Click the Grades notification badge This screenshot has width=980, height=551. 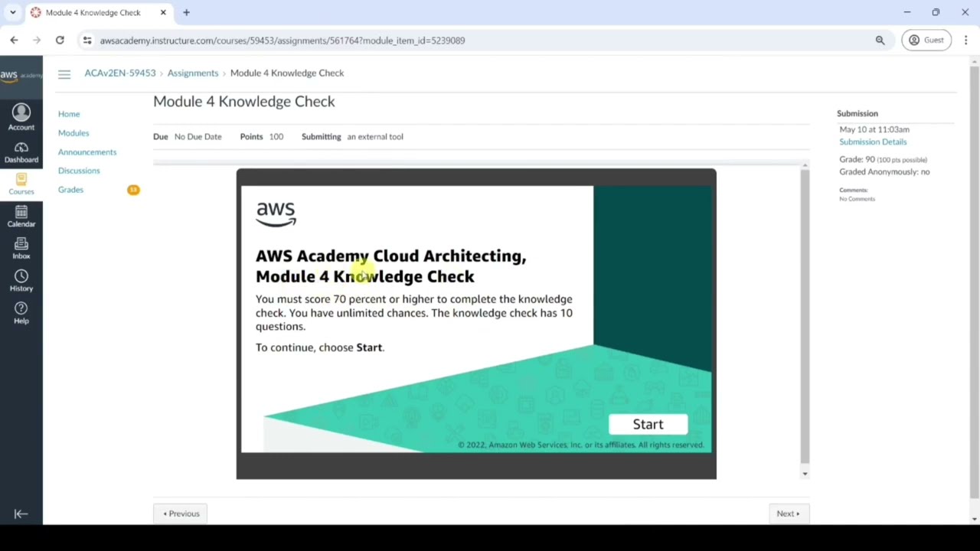pyautogui.click(x=133, y=190)
